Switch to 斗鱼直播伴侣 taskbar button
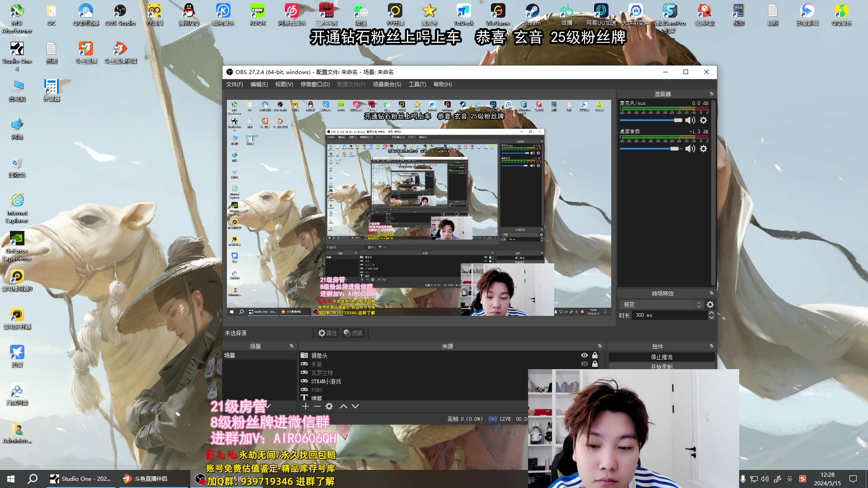This screenshot has width=868, height=488. 154,479
